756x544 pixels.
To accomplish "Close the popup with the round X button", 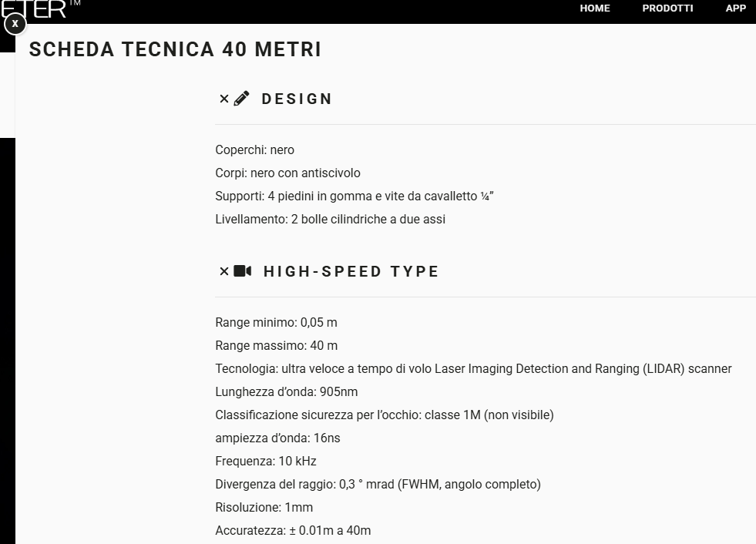I will [x=15, y=24].
